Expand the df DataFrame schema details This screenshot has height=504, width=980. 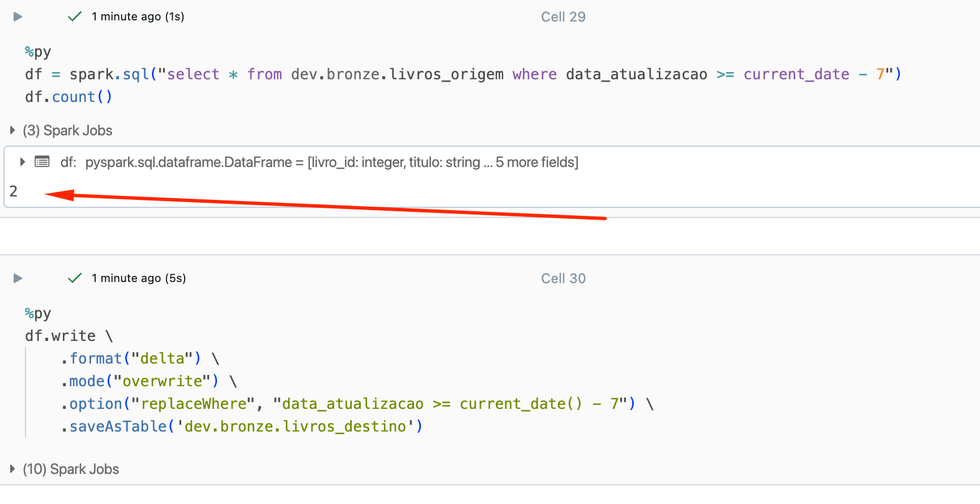[22, 162]
